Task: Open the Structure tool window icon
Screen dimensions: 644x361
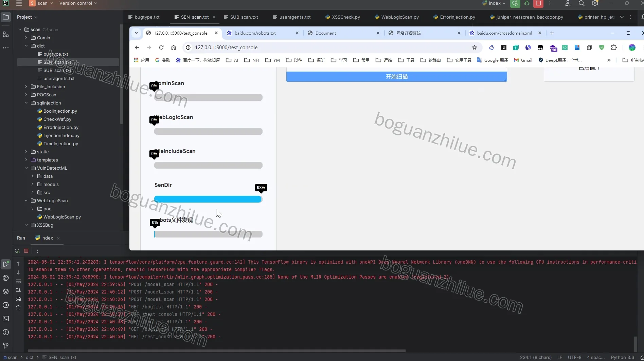Action: click(x=6, y=34)
